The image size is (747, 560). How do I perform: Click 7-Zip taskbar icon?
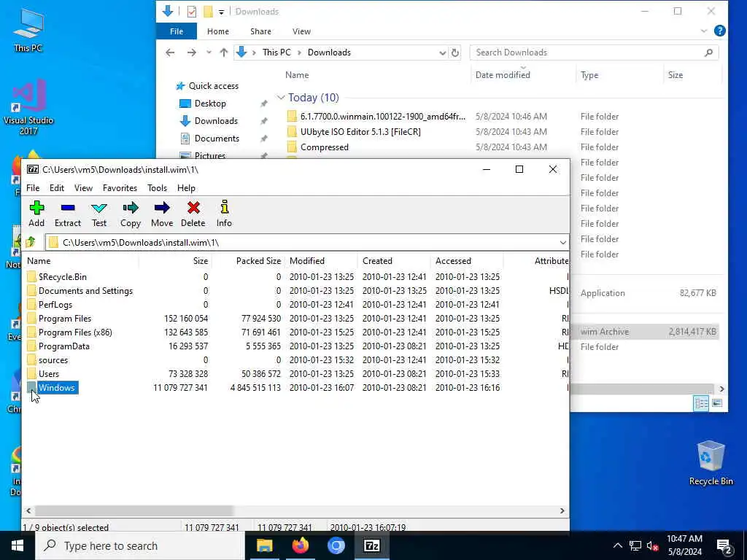click(x=371, y=545)
